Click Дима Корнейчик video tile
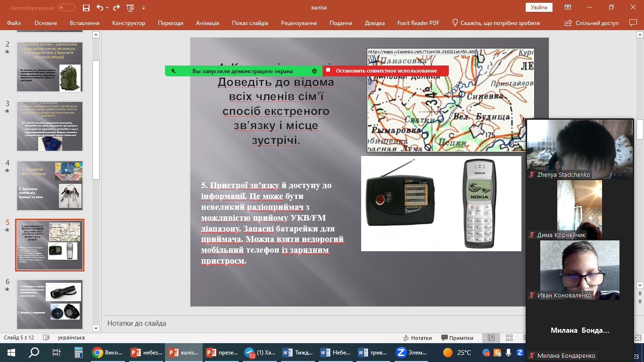This screenshot has width=644, height=362. pos(580,209)
